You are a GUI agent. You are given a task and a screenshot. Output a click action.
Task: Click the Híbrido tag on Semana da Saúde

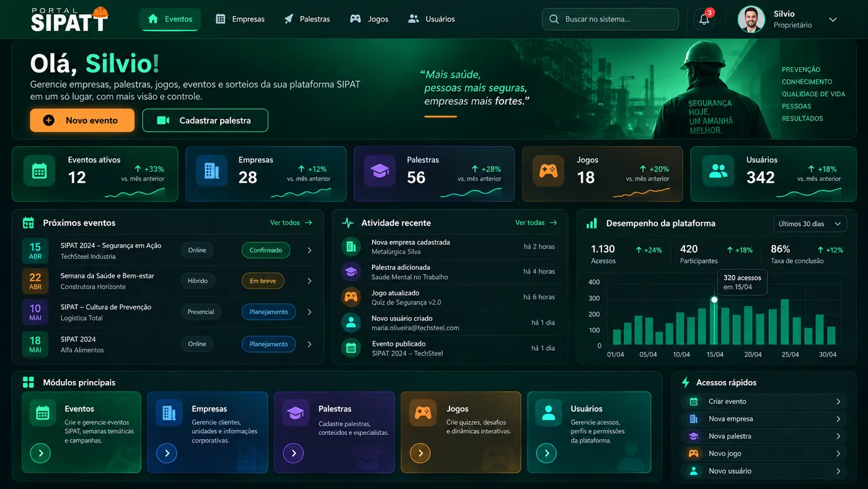[x=198, y=281]
